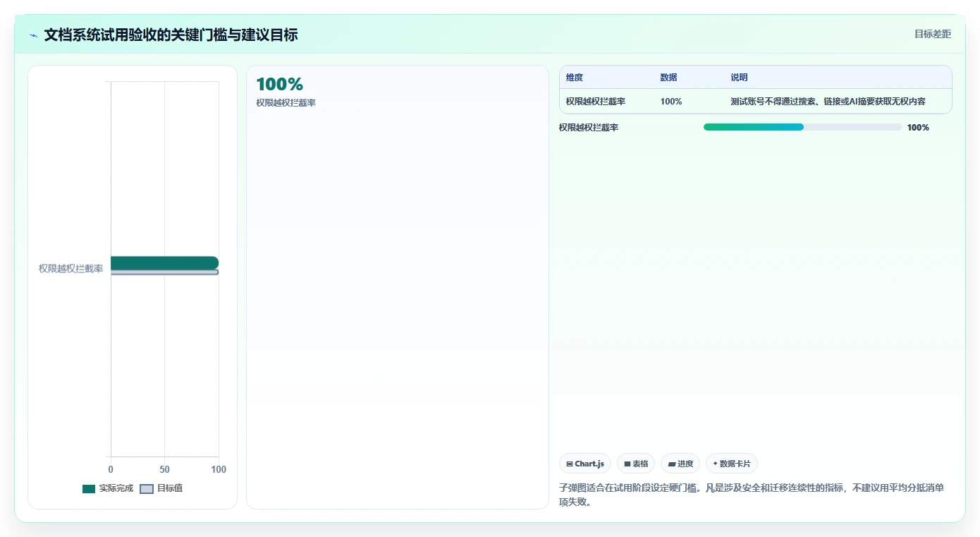Toggle the 实际完成 legend entry
980x537 pixels.
coord(108,488)
